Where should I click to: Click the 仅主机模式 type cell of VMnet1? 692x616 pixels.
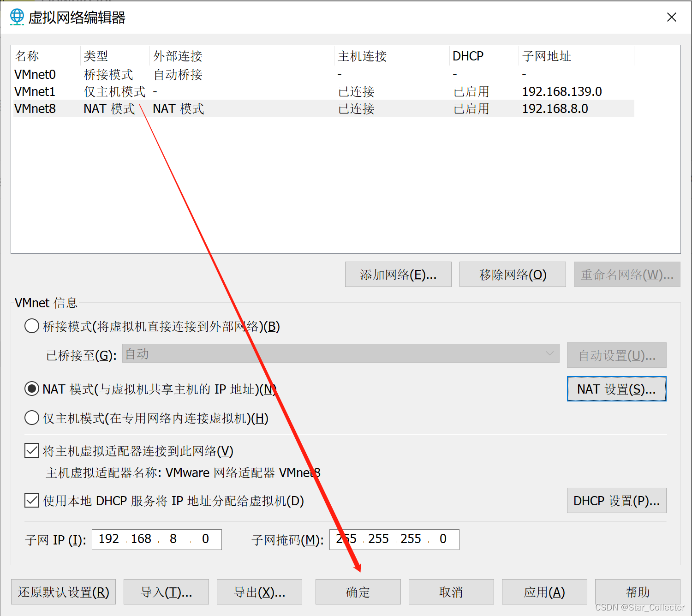pos(114,91)
